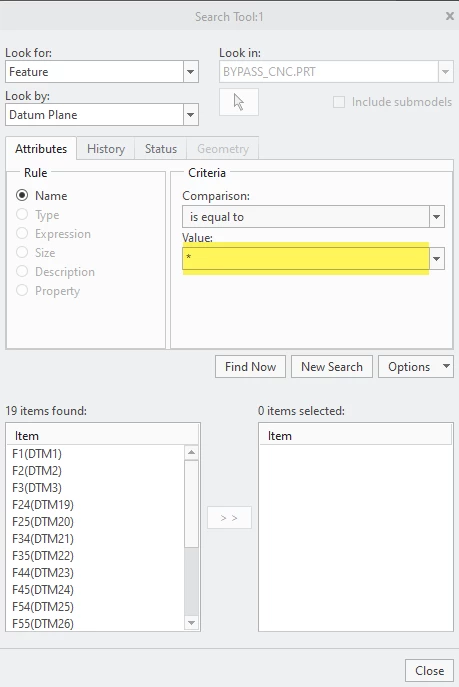Click the results list scroll up arrow

(x=191, y=452)
